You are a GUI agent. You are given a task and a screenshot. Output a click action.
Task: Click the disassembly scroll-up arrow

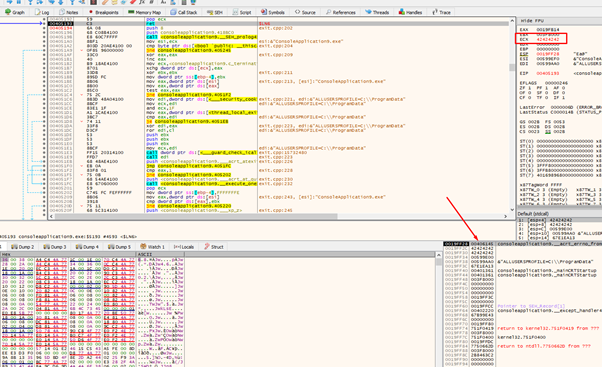pyautogui.click(x=512, y=20)
